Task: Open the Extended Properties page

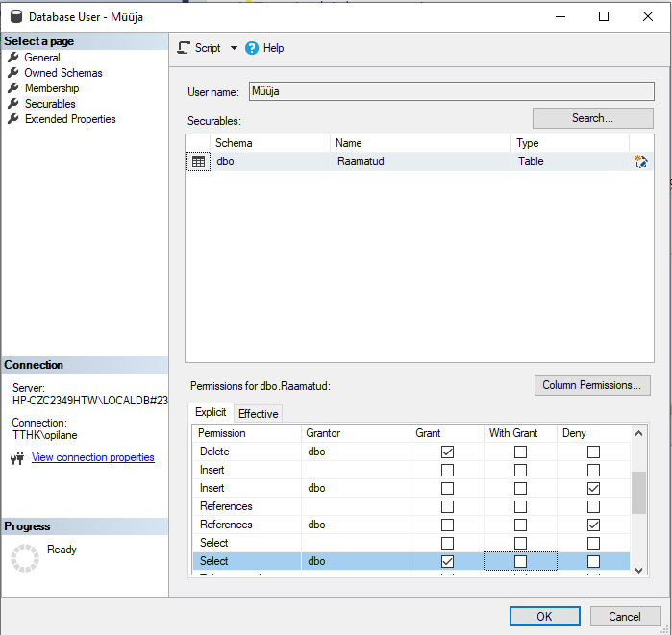Action: click(x=70, y=119)
